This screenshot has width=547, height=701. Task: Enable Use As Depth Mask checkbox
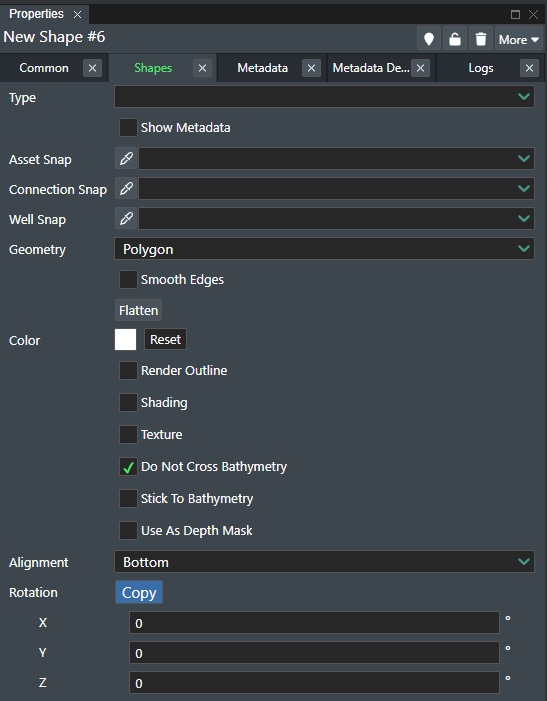coord(128,530)
